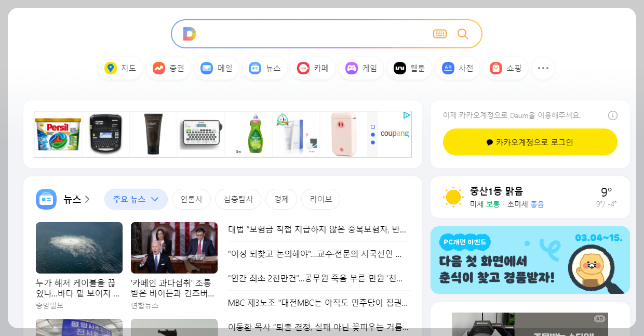Open the 뉴스 section heading arrow
This screenshot has width=644, height=336.
[87, 199]
